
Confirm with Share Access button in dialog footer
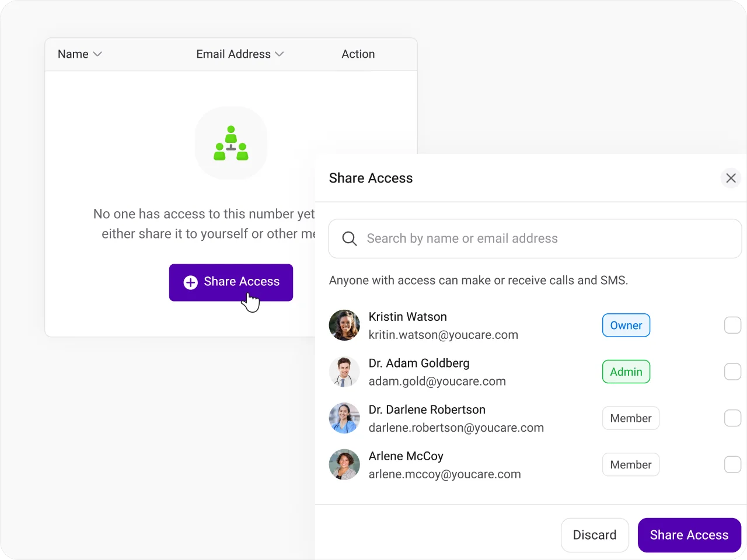(689, 535)
